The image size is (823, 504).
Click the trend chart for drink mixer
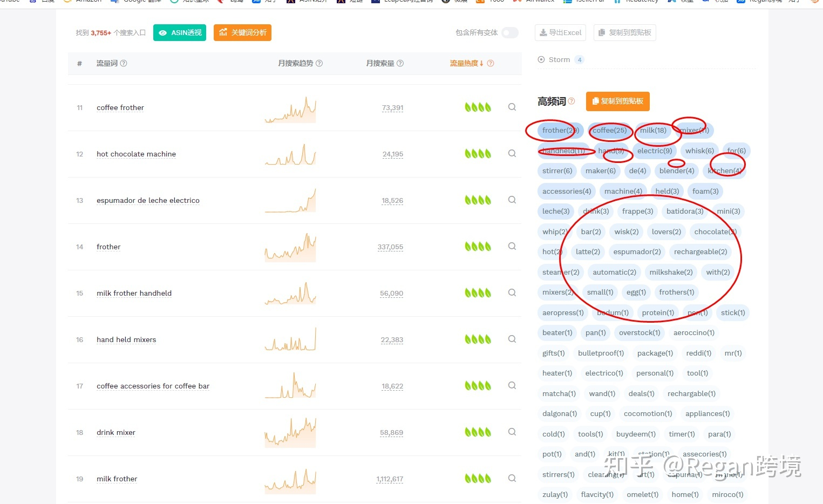tap(290, 432)
